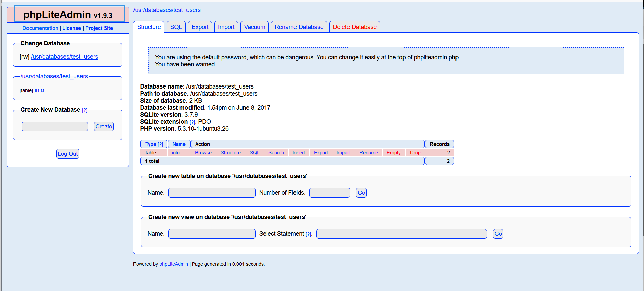This screenshot has height=291, width=644.
Task: Drop the info table
Action: [415, 153]
